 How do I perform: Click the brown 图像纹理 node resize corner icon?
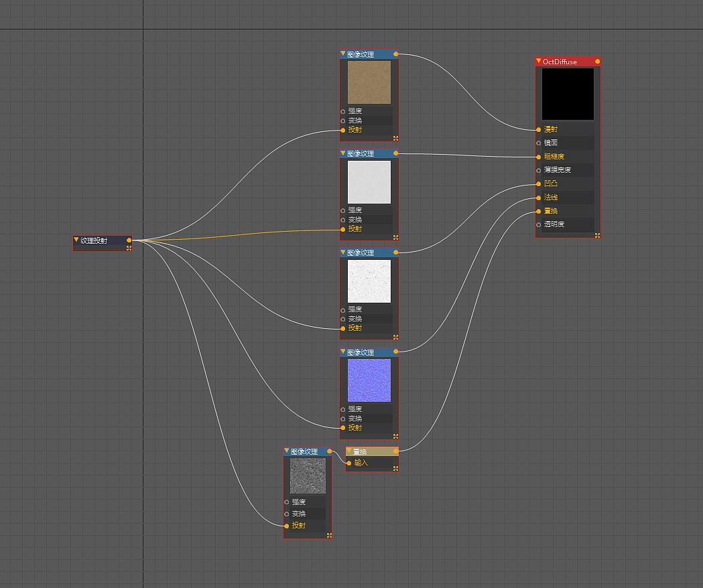pos(395,138)
